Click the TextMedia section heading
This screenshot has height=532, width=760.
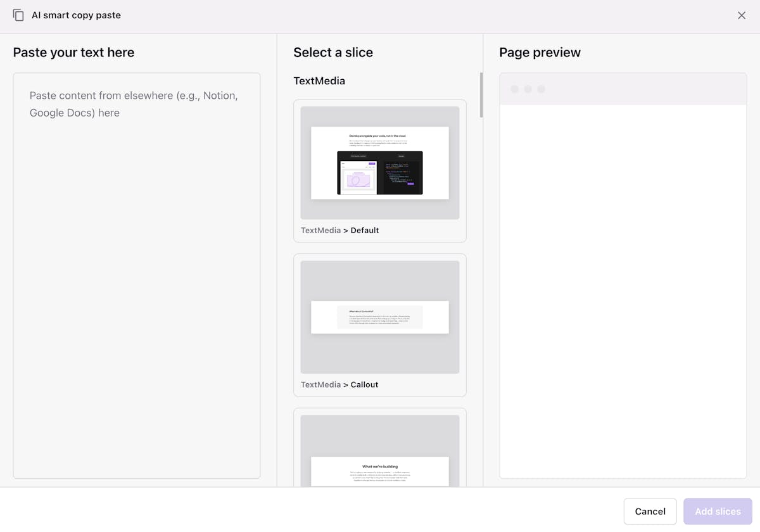(x=319, y=80)
